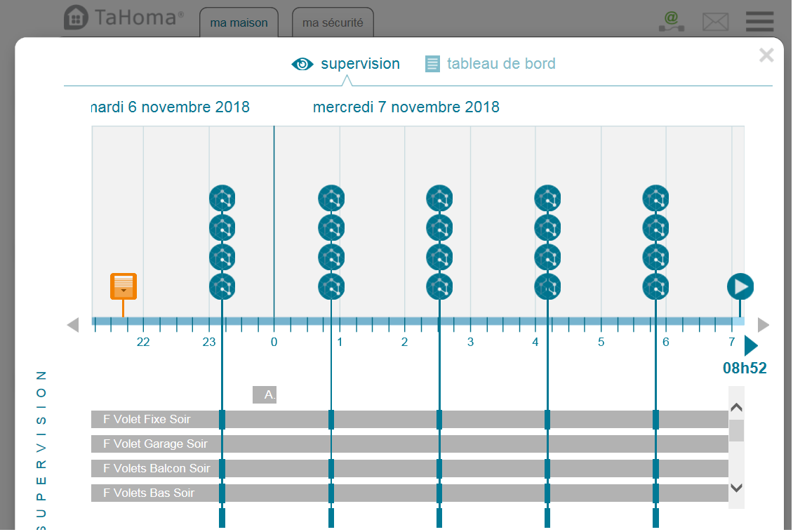This screenshot has height=532, width=793.
Task: Click top scenario icon near 23h
Action: coord(222,199)
